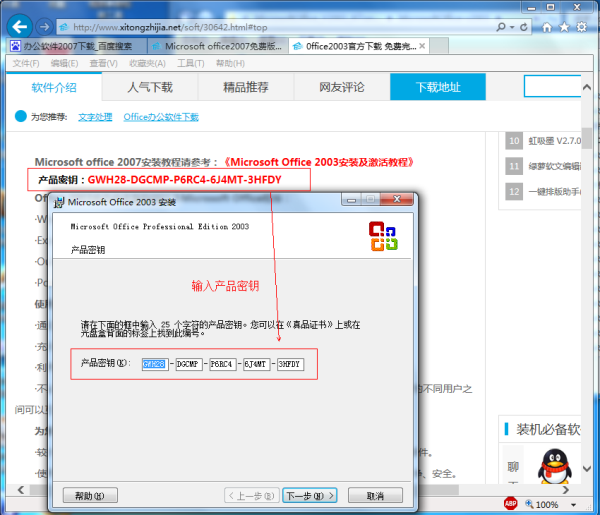Image resolution: width=600 pixels, height=515 pixels.
Task: Click the browser back arrow button
Action: tap(19, 27)
